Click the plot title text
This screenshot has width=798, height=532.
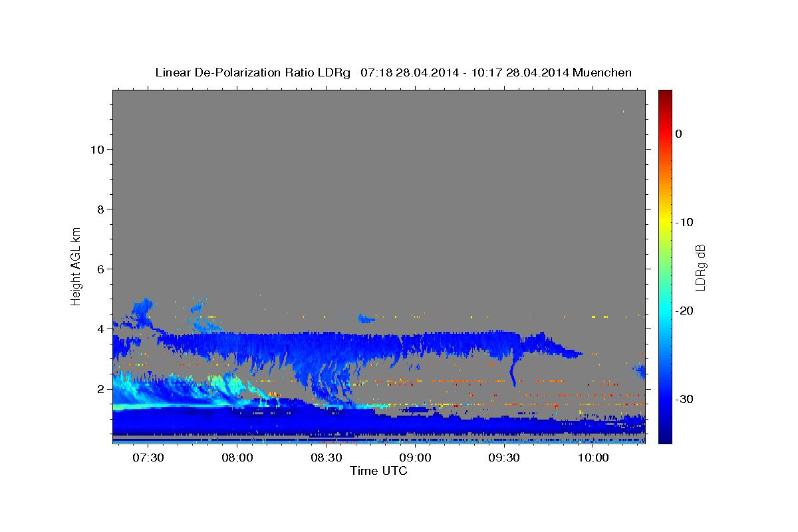pyautogui.click(x=393, y=72)
